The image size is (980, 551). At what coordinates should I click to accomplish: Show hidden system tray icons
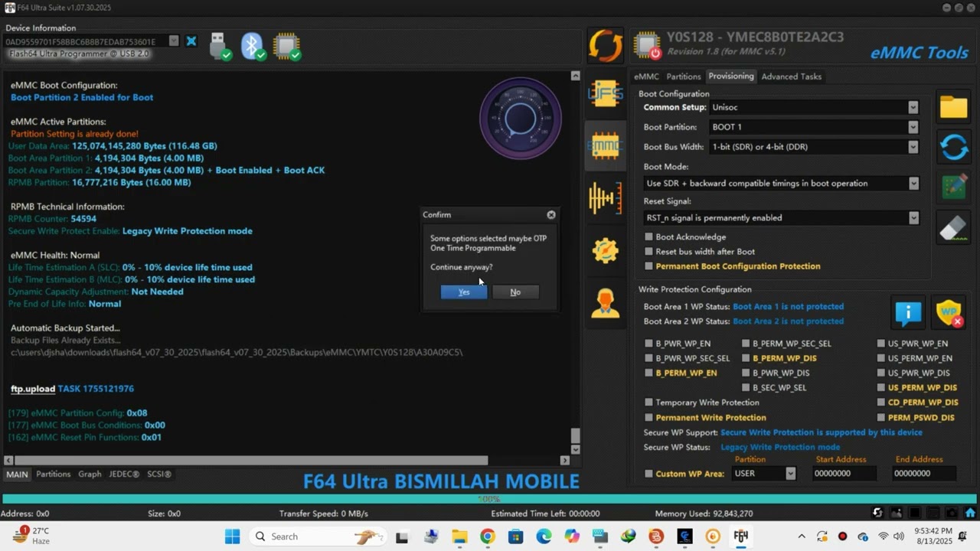tap(802, 536)
